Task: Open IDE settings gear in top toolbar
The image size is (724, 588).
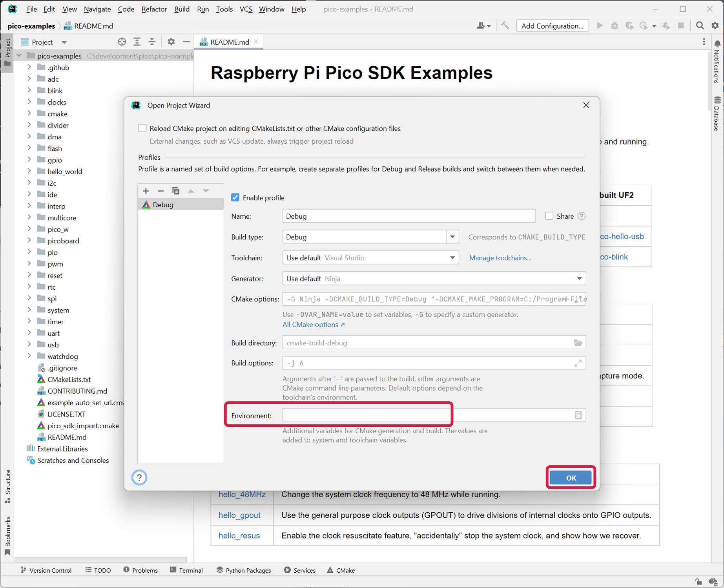Action: [715, 26]
